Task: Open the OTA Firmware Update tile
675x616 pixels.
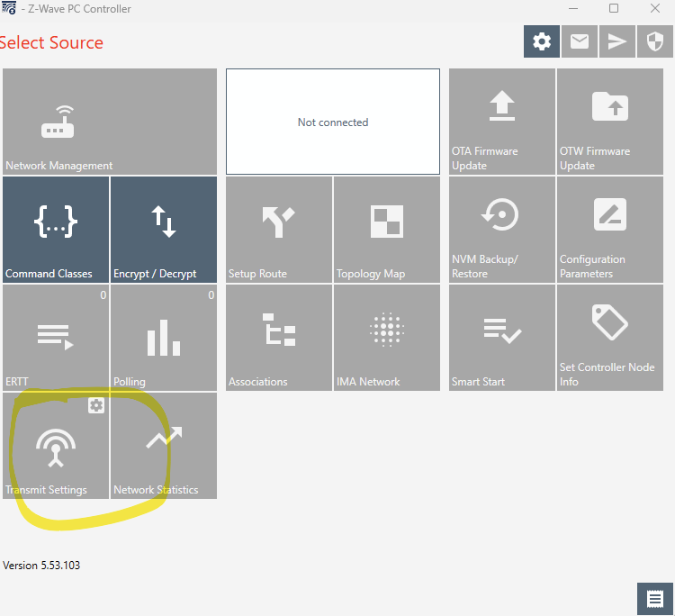Action: (502, 122)
